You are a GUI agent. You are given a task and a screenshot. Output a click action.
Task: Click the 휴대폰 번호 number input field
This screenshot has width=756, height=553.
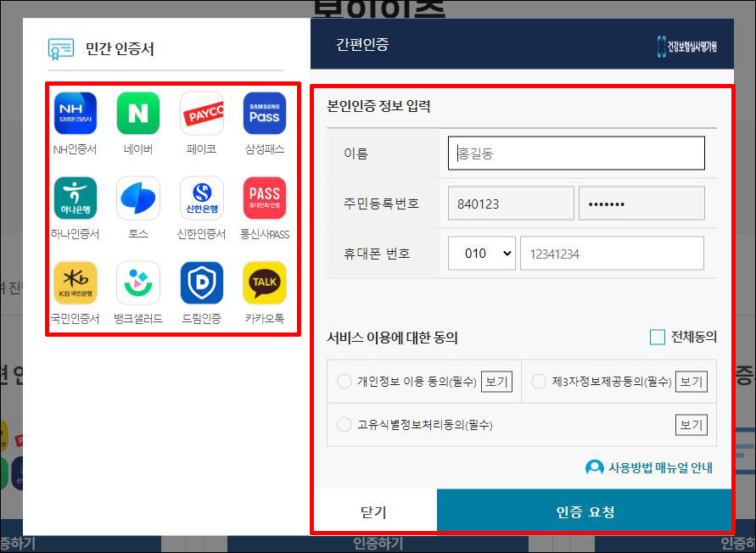[x=612, y=253]
